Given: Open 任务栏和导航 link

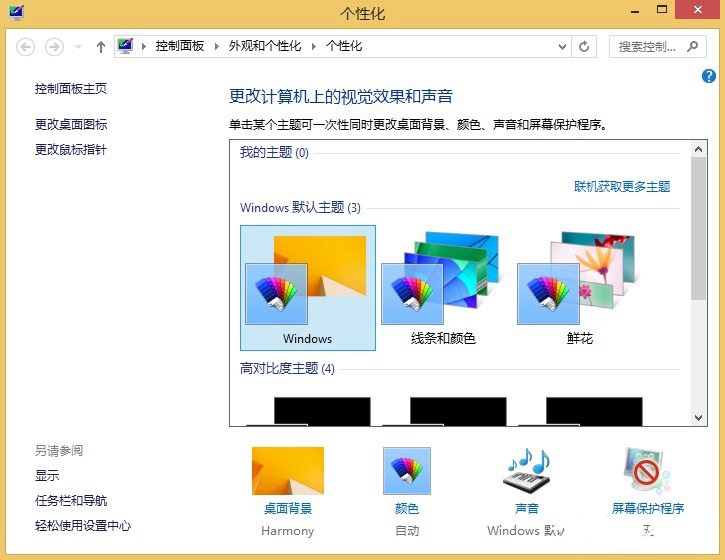Looking at the screenshot, I should (x=71, y=500).
